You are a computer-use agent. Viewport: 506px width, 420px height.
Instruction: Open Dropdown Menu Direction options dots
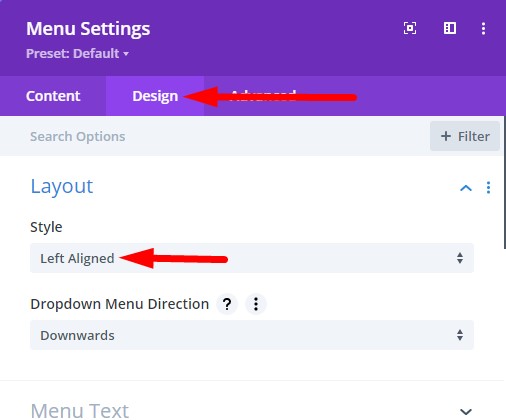pos(256,304)
